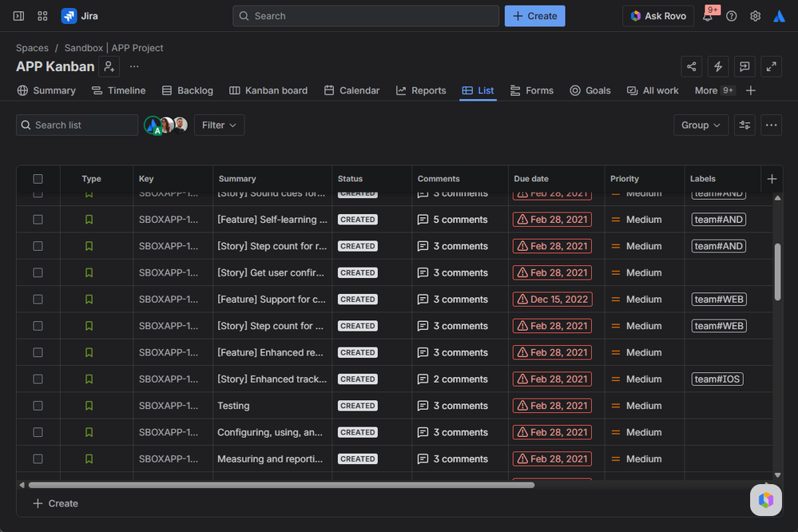Focus the Search list field
798x532 pixels.
pos(77,125)
